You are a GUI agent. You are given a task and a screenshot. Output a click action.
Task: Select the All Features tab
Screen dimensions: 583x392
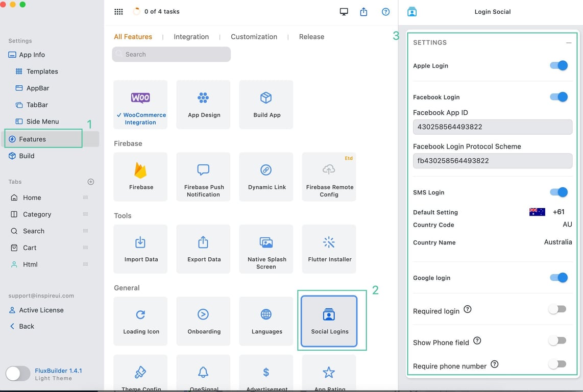point(133,37)
